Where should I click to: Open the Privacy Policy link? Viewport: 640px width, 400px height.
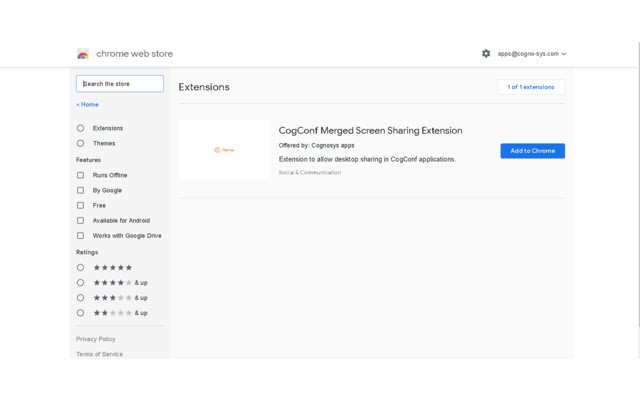pyautogui.click(x=96, y=339)
